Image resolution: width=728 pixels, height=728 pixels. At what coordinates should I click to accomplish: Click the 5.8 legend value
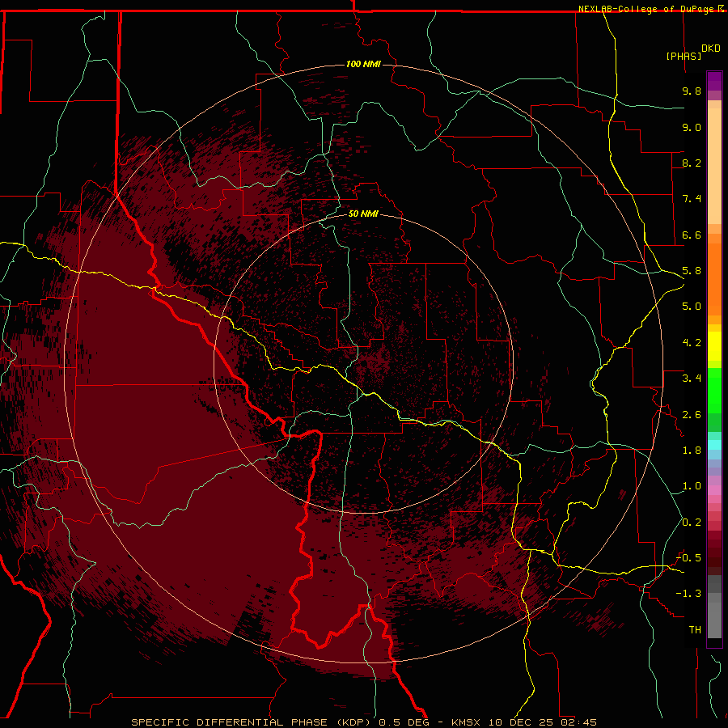(x=692, y=271)
